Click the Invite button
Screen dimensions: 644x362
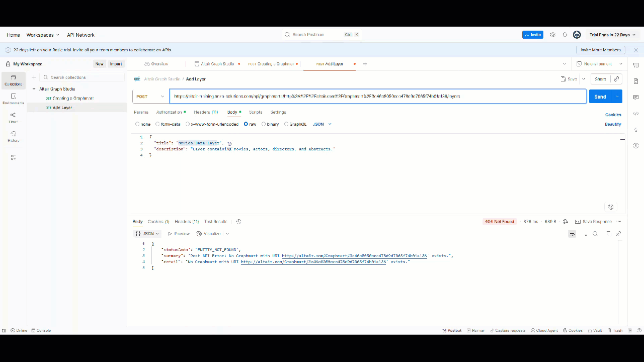(x=533, y=35)
